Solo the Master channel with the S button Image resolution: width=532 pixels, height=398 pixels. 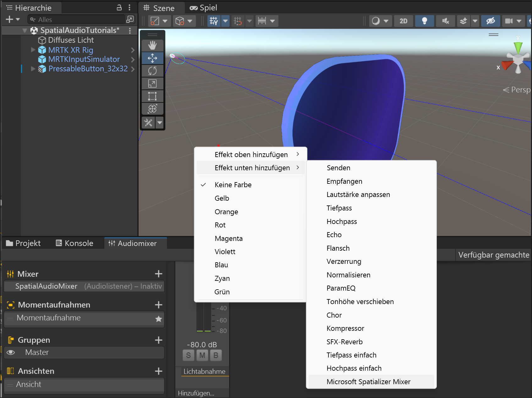(188, 355)
